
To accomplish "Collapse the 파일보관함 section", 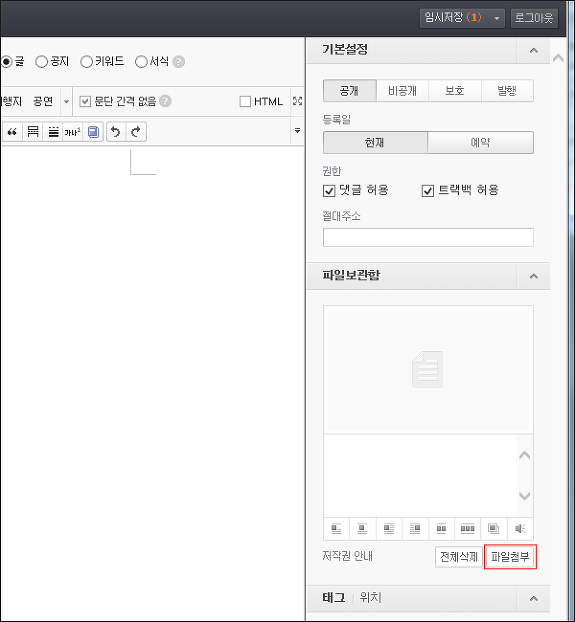I will 534,276.
